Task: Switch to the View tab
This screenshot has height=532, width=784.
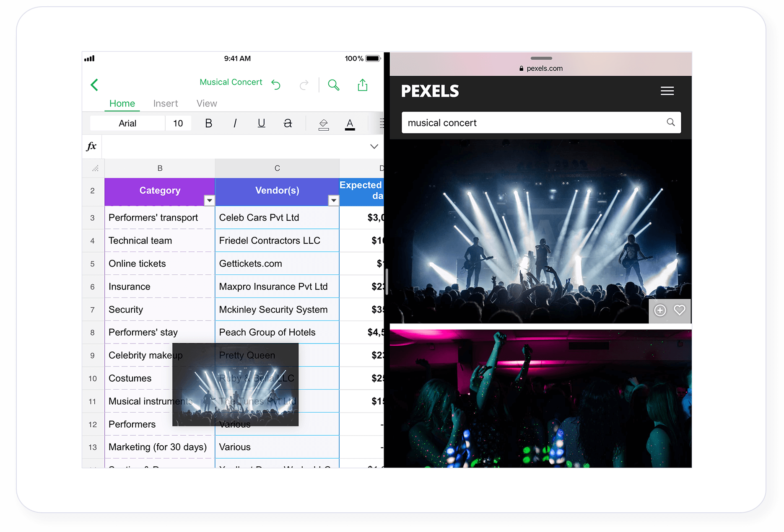Action: coord(207,103)
